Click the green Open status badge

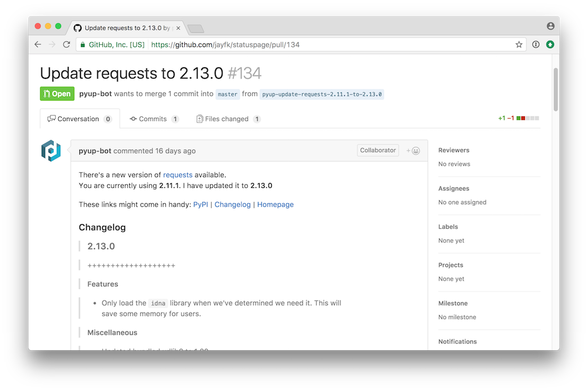(57, 94)
